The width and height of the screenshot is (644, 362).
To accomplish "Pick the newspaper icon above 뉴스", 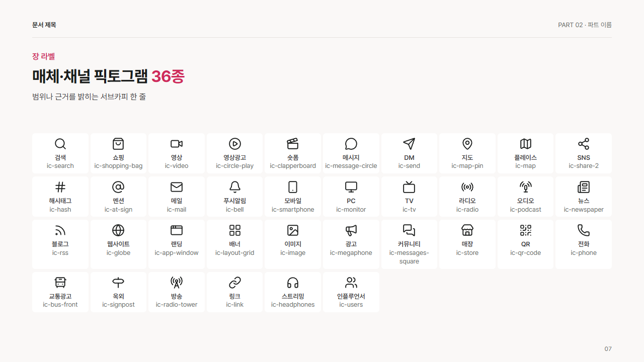I will 584,188.
